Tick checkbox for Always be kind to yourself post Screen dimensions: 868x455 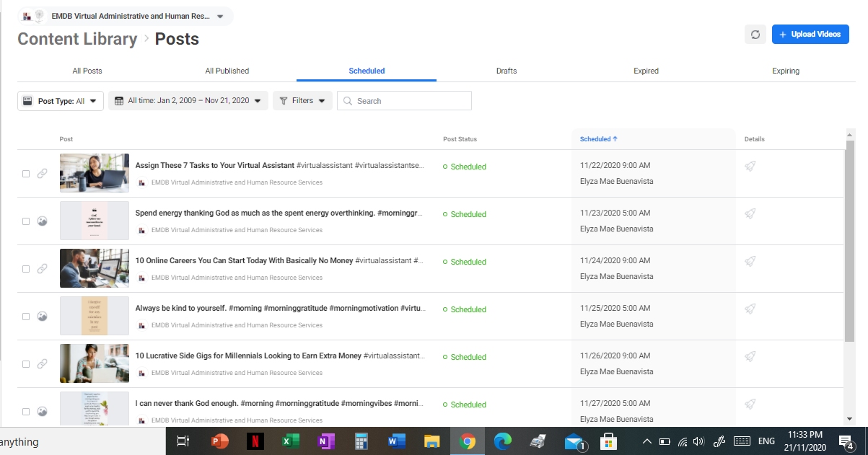tap(26, 317)
